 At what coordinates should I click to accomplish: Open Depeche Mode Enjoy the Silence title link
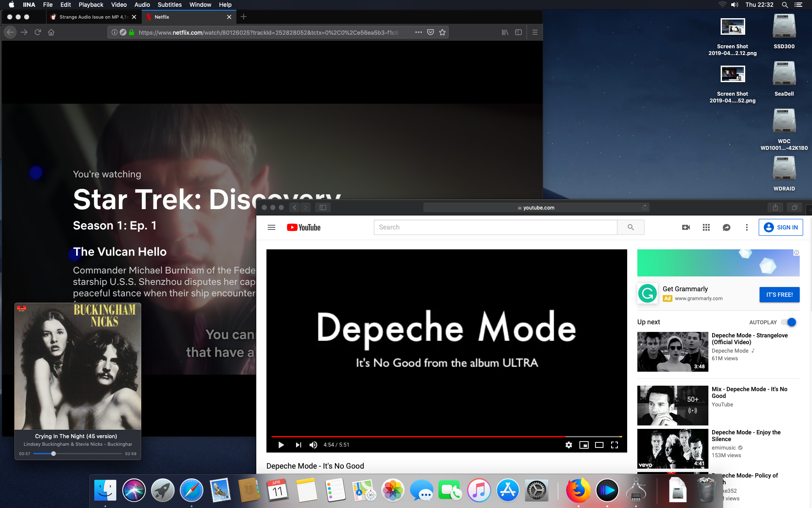(x=746, y=436)
